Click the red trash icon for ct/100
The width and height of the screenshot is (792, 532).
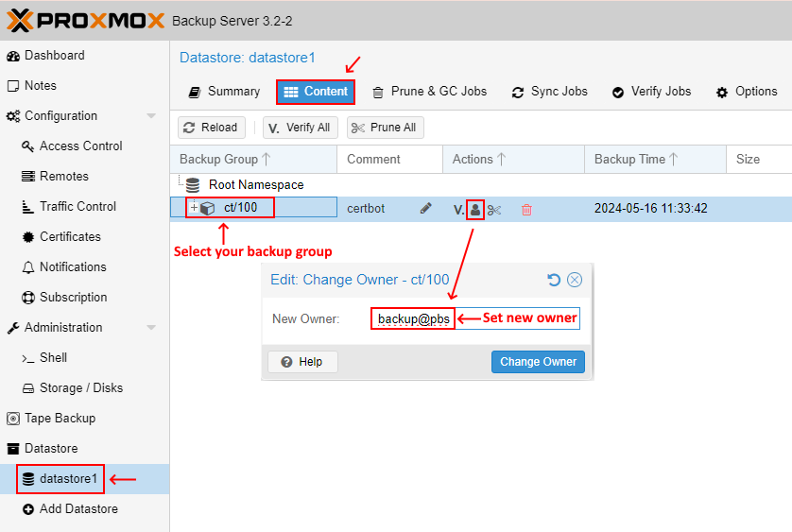click(526, 210)
